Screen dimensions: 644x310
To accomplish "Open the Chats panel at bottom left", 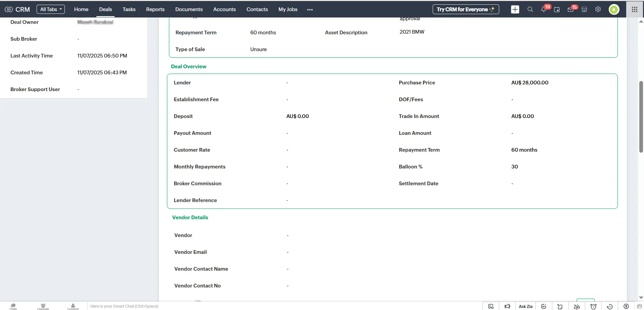I will (x=13, y=306).
